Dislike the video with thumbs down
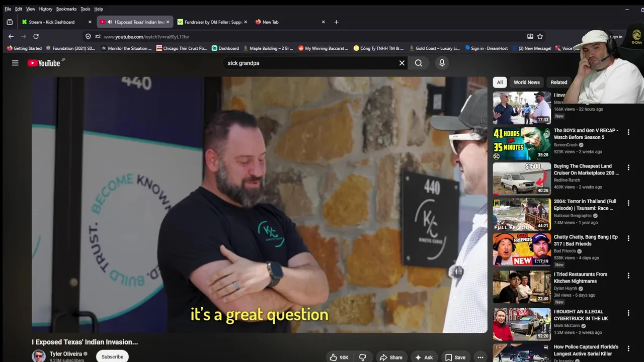The height and width of the screenshot is (362, 644). point(363,357)
